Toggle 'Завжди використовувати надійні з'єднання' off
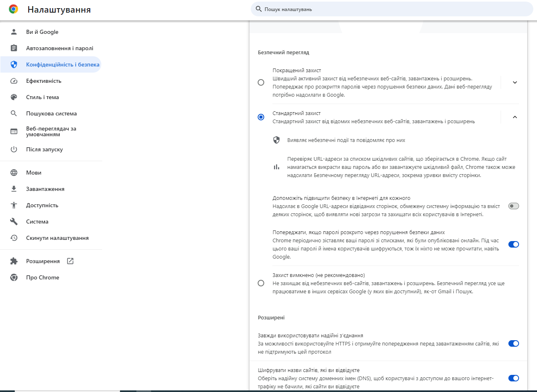The height and width of the screenshot is (392, 537). tap(513, 343)
